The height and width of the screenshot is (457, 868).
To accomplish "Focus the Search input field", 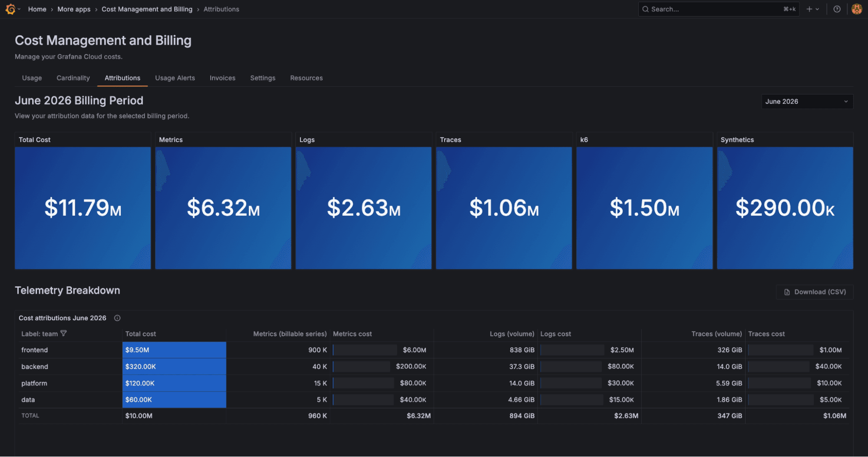I will [x=719, y=9].
